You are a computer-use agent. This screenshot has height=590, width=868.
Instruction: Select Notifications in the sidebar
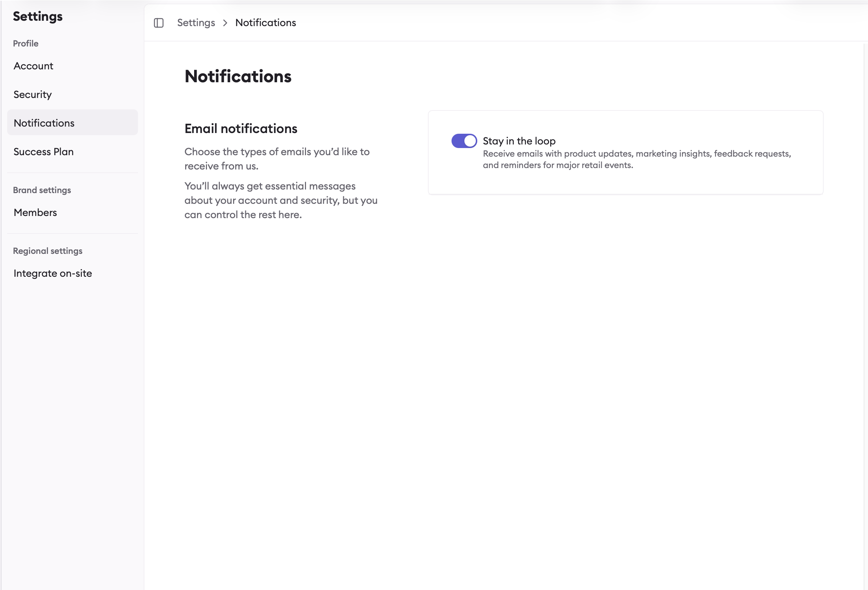click(44, 123)
